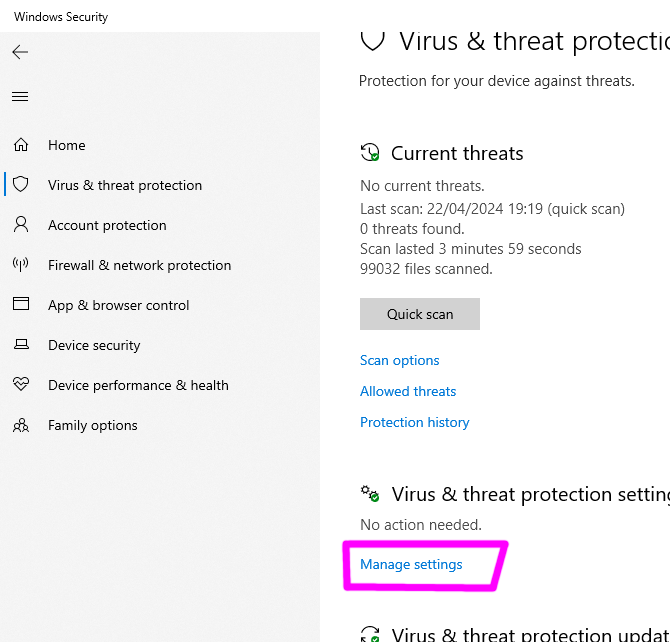Open the hamburger navigation menu
Viewport: 670px width, 642px height.
(x=20, y=97)
